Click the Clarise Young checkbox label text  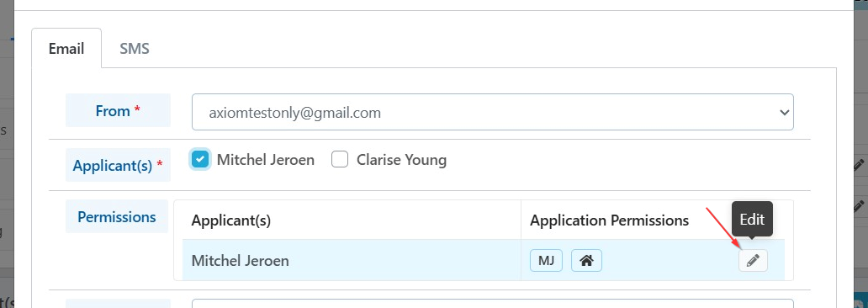tap(401, 160)
